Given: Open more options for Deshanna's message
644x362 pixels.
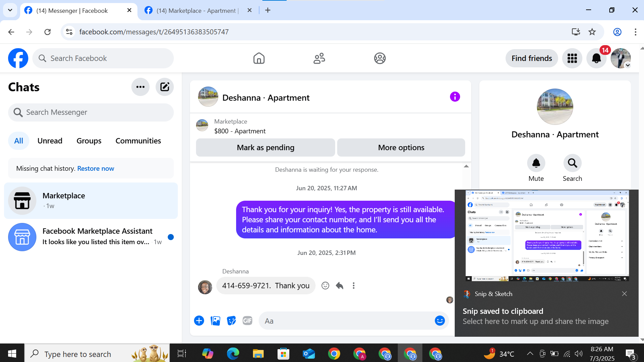Looking at the screenshot, I should pos(353,286).
